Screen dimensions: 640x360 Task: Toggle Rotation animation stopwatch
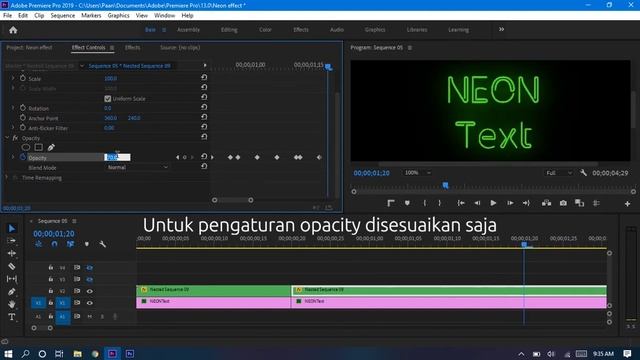[x=23, y=108]
